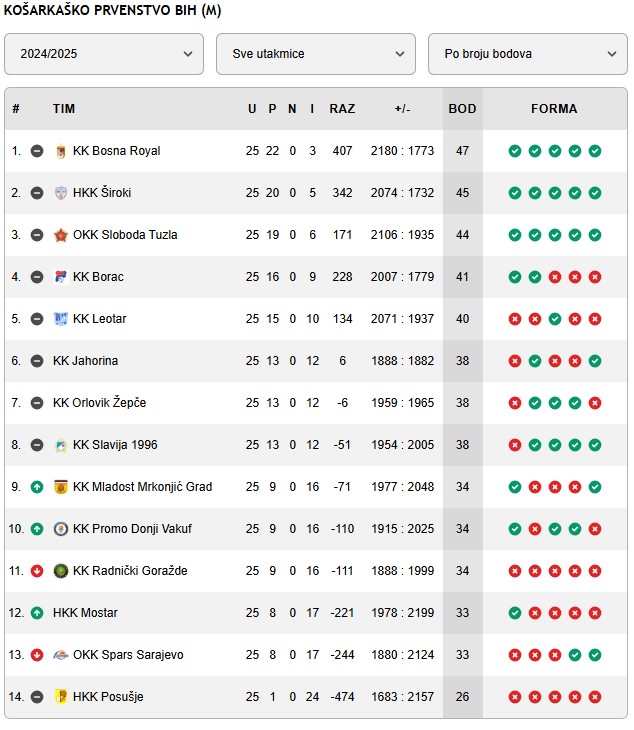Screen dimensions: 634x730
Task: Click KK Slavija 1996 team name
Action: [x=115, y=445]
